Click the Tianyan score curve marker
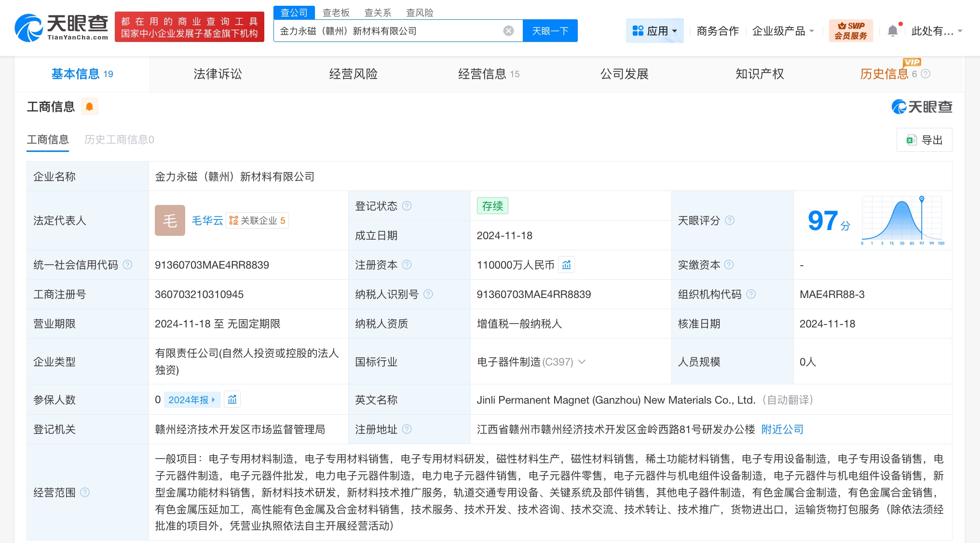The height and width of the screenshot is (543, 980). coord(921,198)
